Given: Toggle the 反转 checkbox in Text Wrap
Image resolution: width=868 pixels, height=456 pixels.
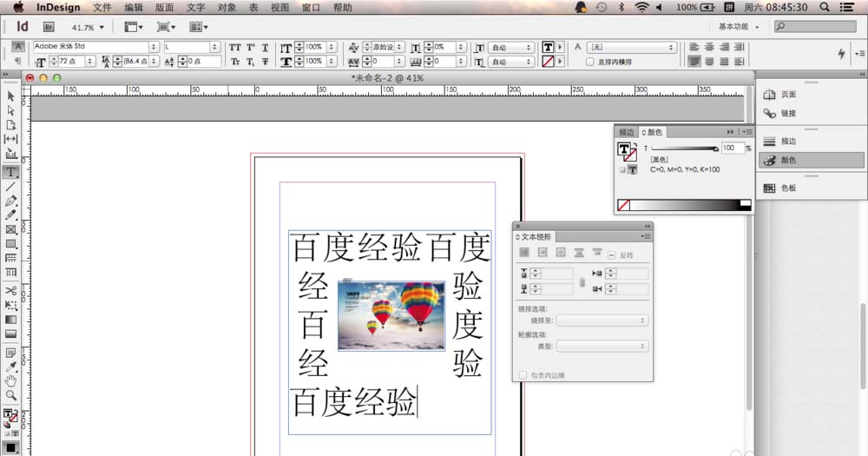Looking at the screenshot, I should coord(612,255).
